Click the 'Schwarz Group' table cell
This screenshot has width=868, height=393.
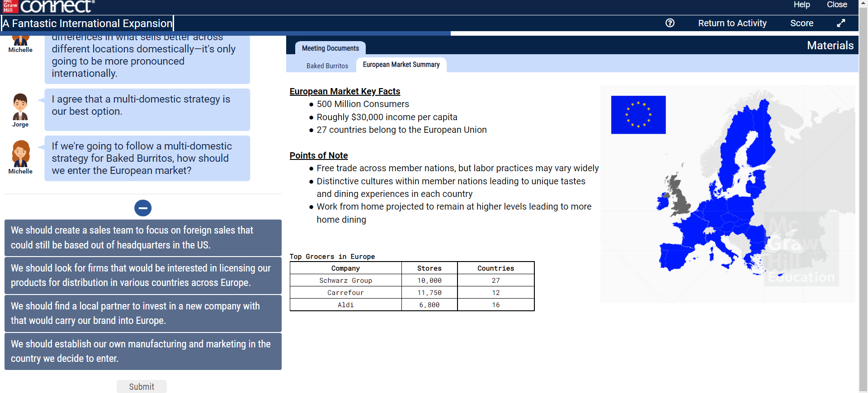click(x=346, y=281)
